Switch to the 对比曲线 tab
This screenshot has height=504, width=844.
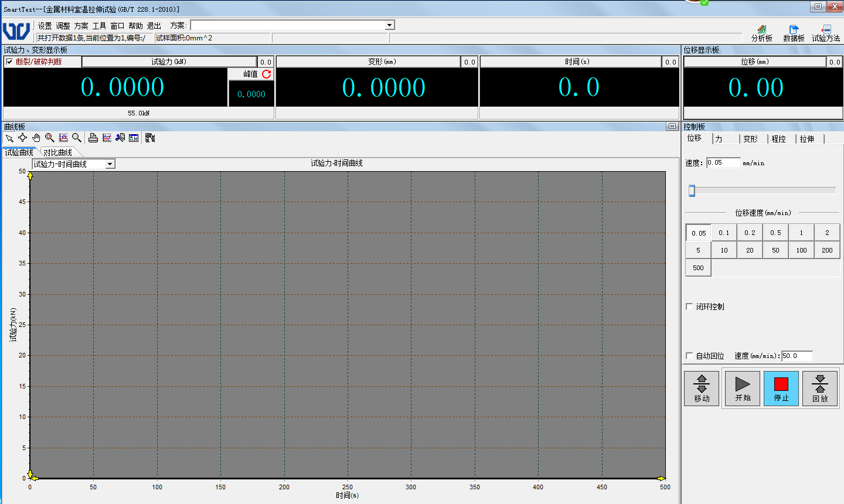[x=57, y=152]
